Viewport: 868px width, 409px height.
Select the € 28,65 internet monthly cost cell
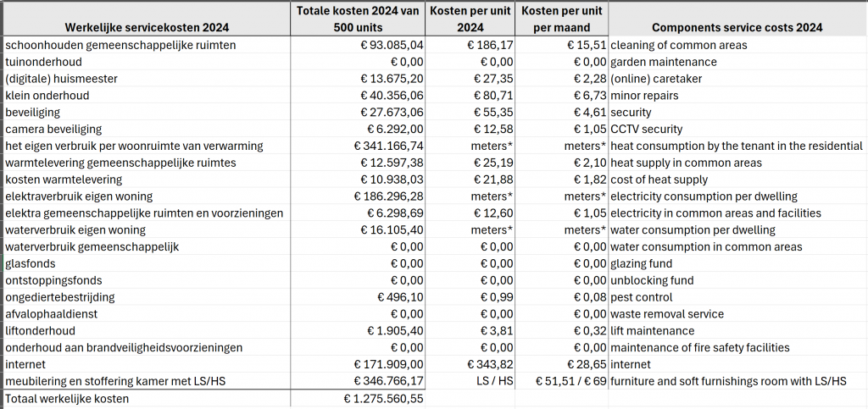click(x=562, y=365)
